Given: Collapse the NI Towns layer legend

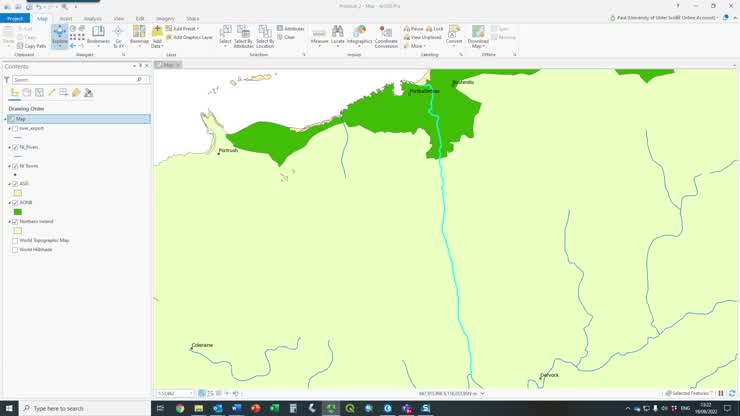Looking at the screenshot, I should pyautogui.click(x=8, y=166).
